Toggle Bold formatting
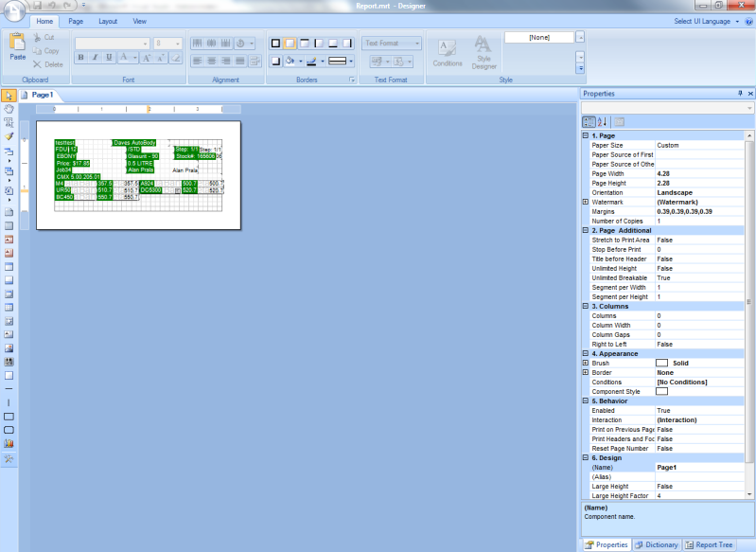 click(x=80, y=58)
